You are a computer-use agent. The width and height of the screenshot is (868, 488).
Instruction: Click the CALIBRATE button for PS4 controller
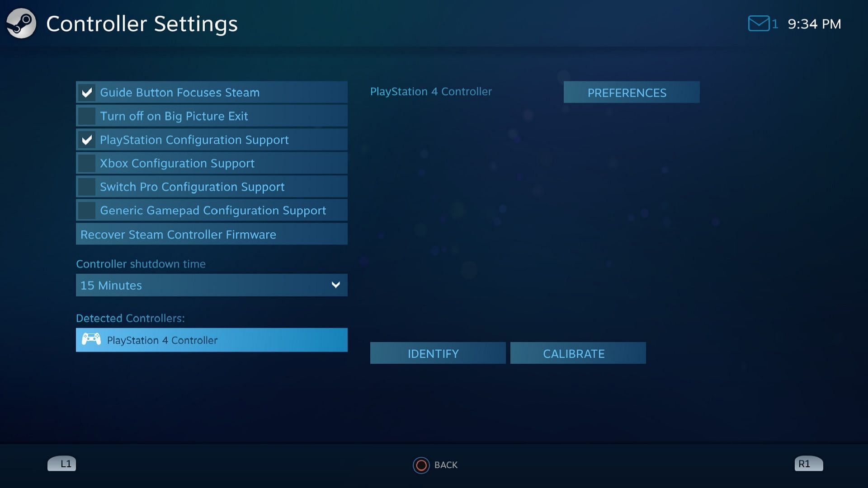click(574, 353)
